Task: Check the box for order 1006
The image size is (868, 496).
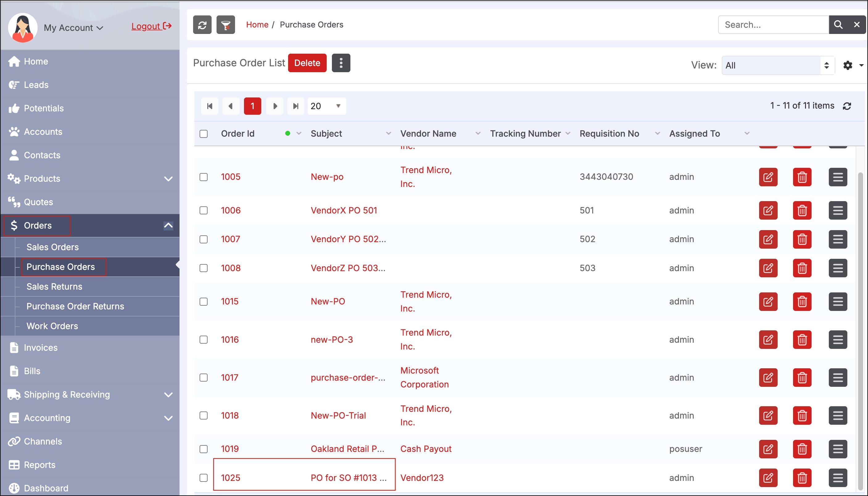Action: 204,210
